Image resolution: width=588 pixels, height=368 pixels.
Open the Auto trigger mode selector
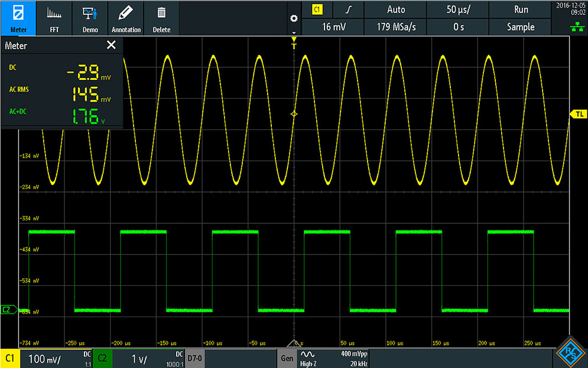pos(395,9)
